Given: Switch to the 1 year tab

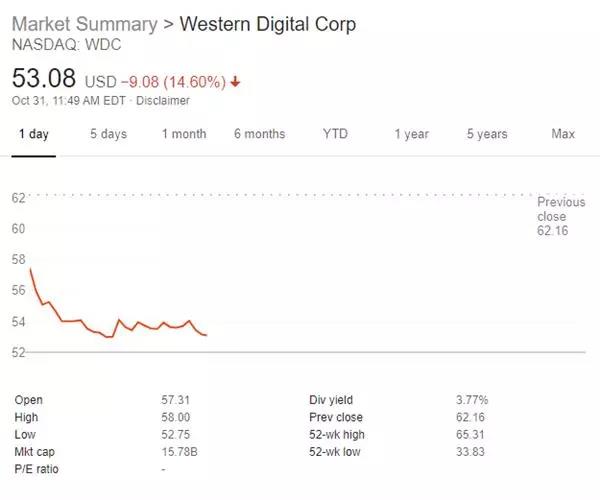Looking at the screenshot, I should (411, 134).
